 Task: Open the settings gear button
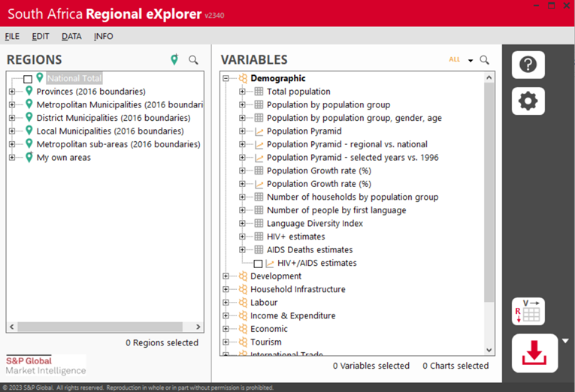(528, 101)
